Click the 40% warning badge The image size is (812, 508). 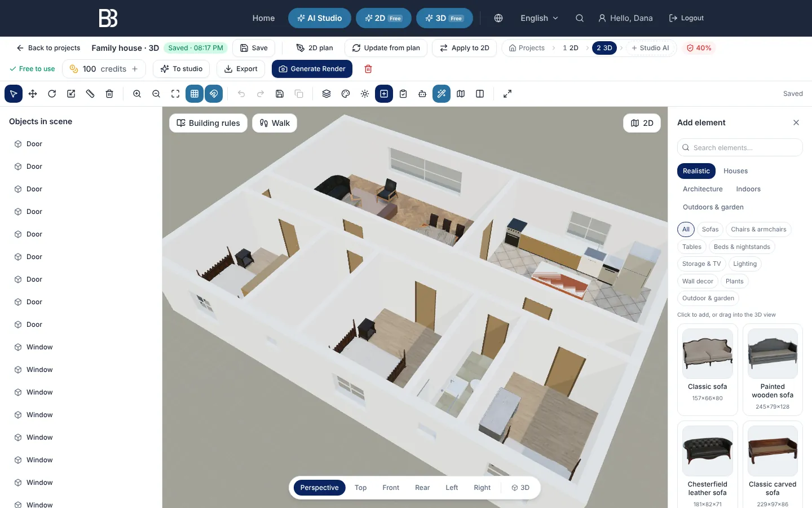(x=699, y=48)
